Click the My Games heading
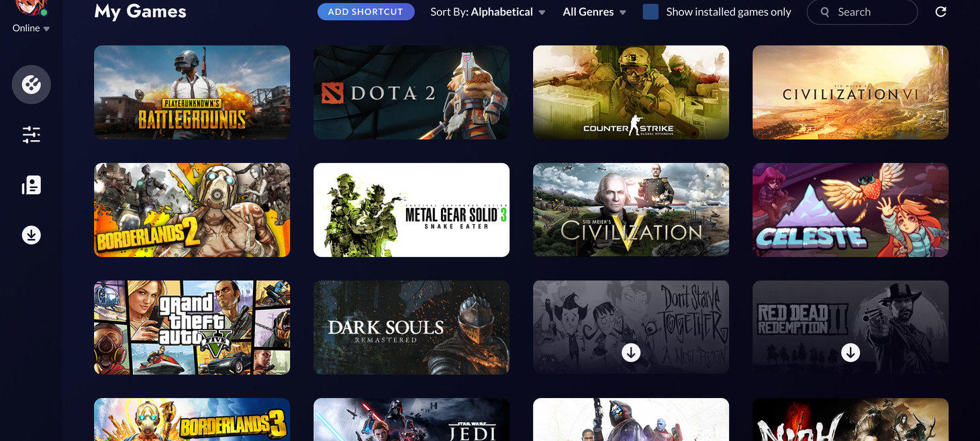980x441 pixels. pyautogui.click(x=140, y=11)
